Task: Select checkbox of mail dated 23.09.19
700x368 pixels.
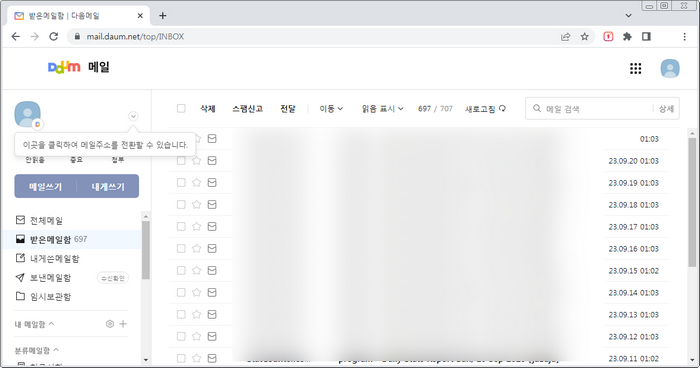Action: [181, 182]
